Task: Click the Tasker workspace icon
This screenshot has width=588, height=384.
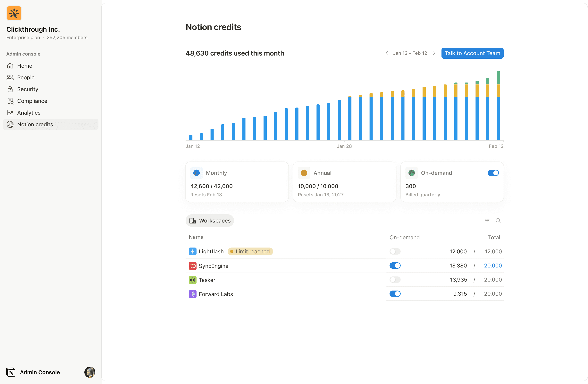Action: 192,280
